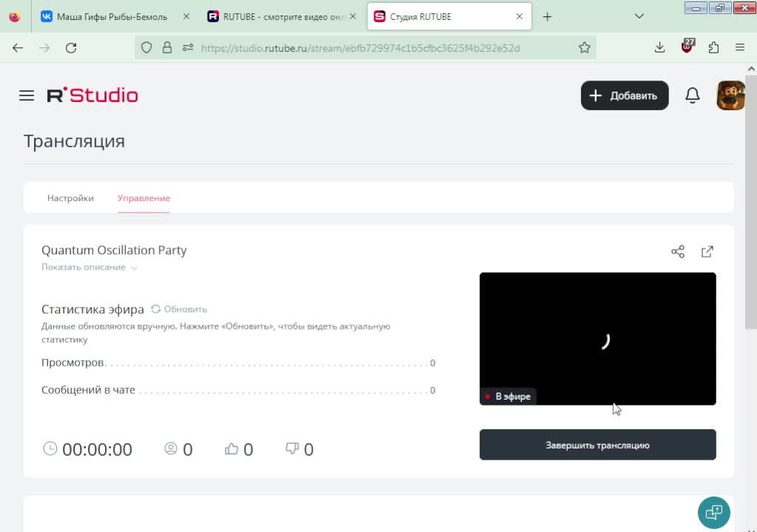Click the site security padlock icon

[167, 47]
